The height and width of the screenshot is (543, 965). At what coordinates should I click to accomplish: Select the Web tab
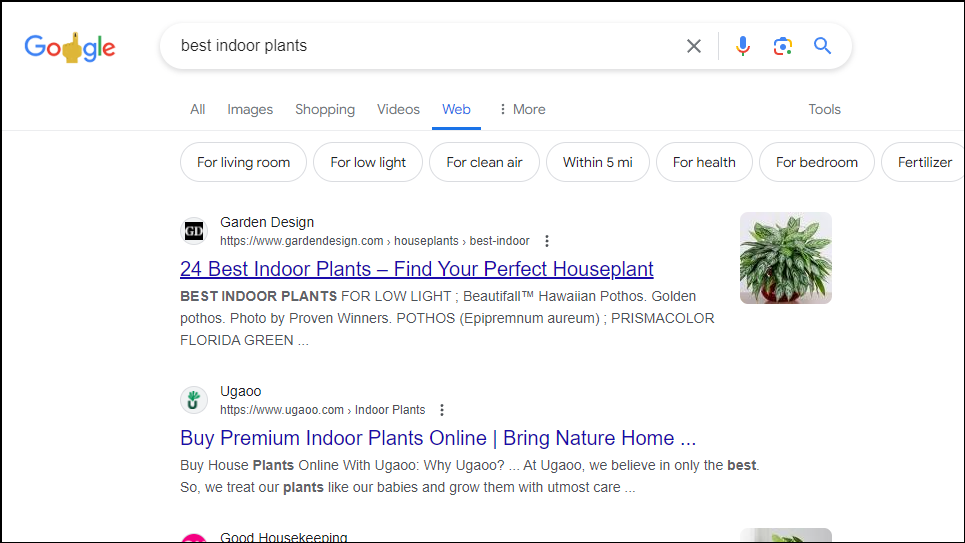pyautogui.click(x=456, y=110)
